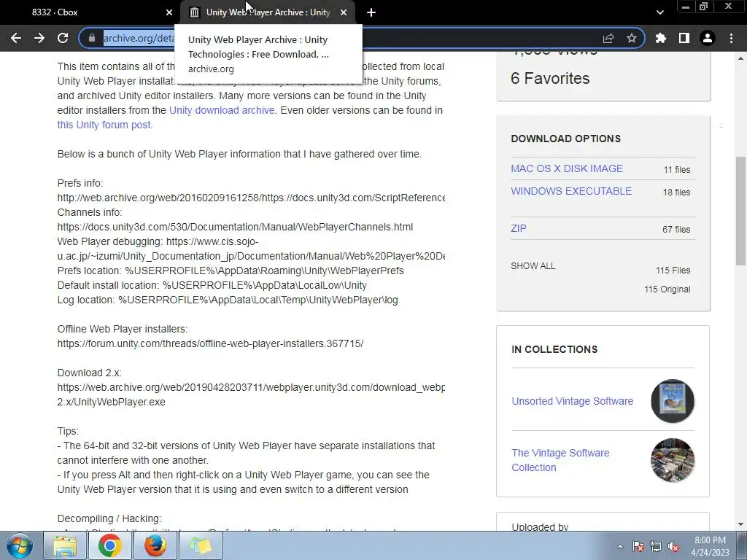Toggle the Chrome side panel icon
747x560 pixels.
tap(684, 38)
